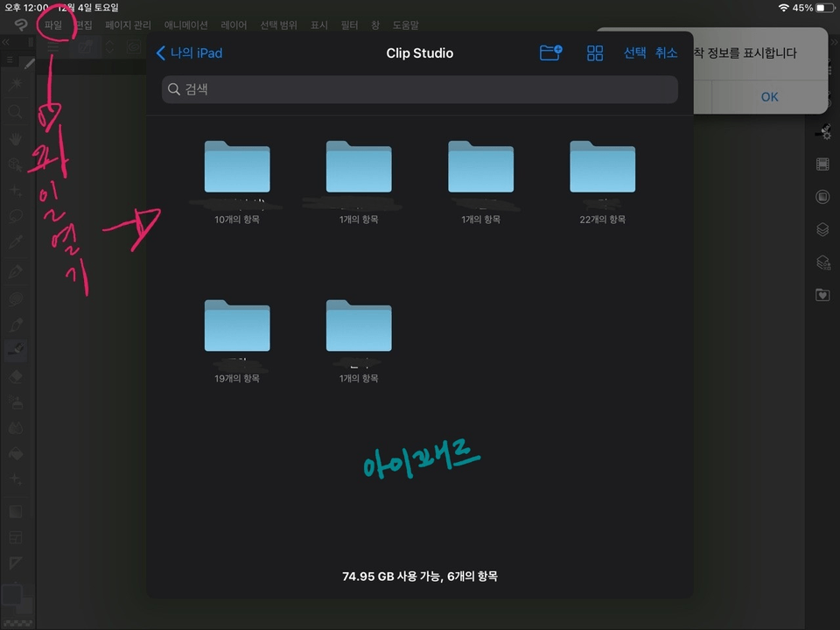840x630 pixels.
Task: Select the Zoom tool in the toolbar
Action: [15, 111]
